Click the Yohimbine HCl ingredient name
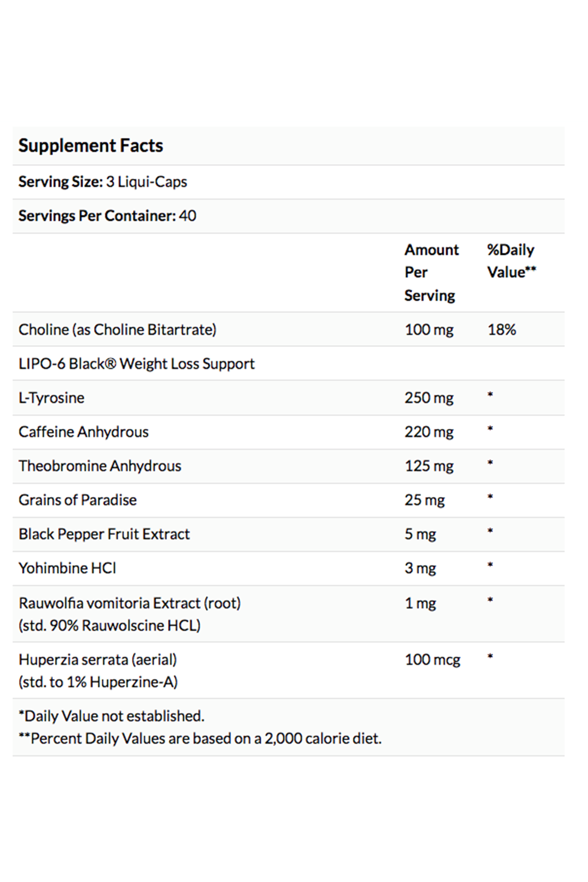 [68, 568]
